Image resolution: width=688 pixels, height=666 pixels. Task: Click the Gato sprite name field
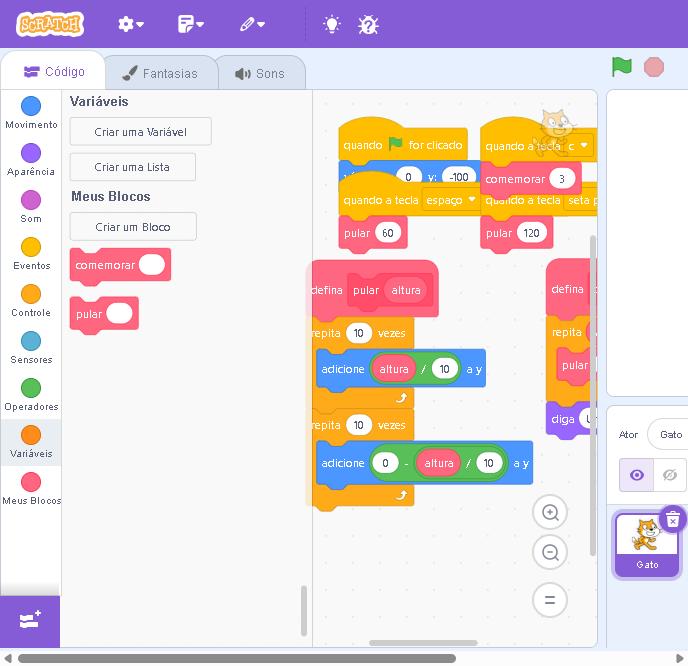point(668,434)
